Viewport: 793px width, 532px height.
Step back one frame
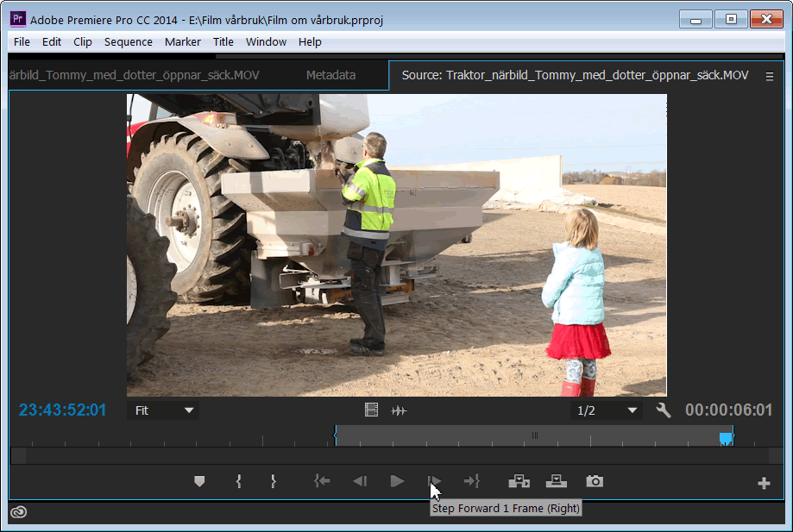pos(360,482)
